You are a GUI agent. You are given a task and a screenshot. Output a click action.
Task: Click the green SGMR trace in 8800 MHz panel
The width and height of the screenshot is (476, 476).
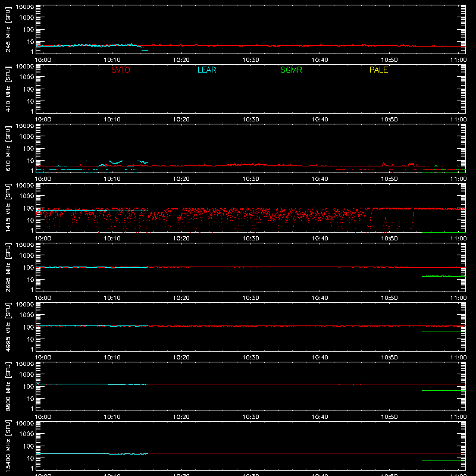[443, 390]
